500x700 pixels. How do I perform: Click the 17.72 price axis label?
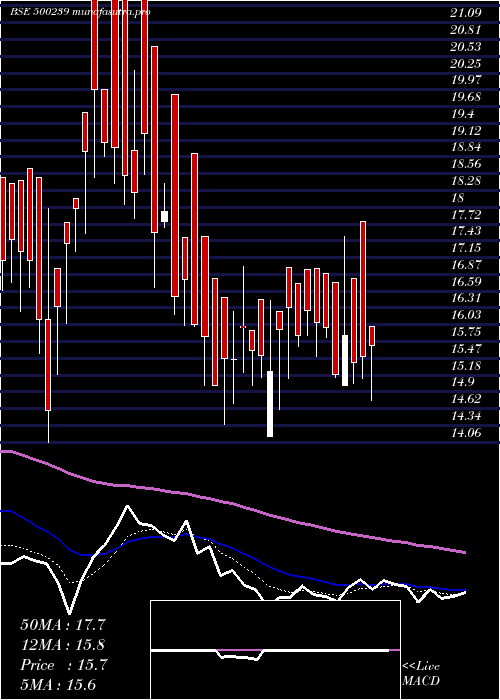point(466,215)
